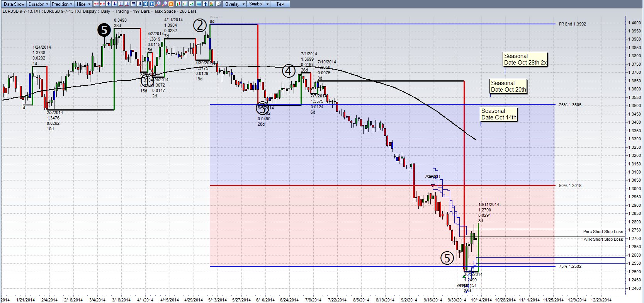Click the 1.4000 price axis value

click(x=634, y=23)
